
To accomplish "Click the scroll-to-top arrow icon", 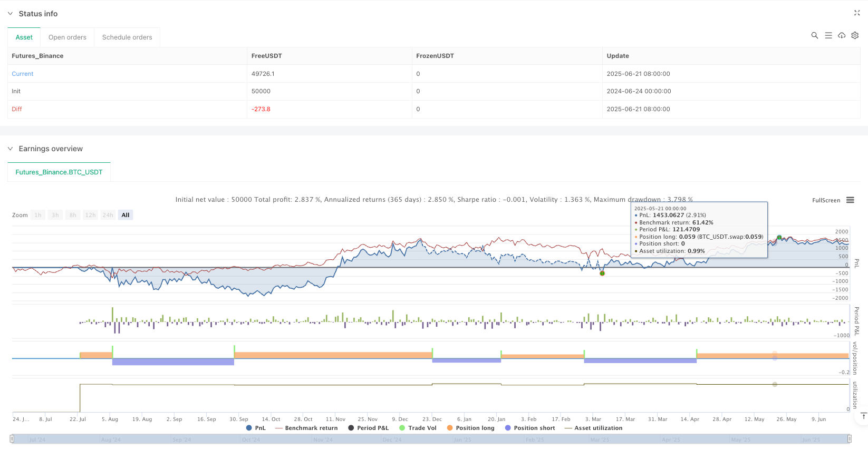I will pos(863,416).
